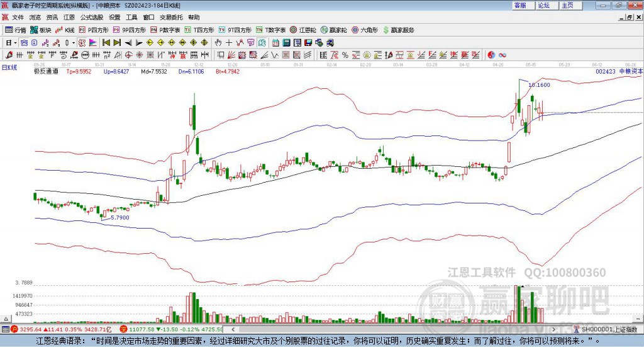
Task: Step chart left with the black arrow
Action: pyautogui.click(x=128, y=43)
